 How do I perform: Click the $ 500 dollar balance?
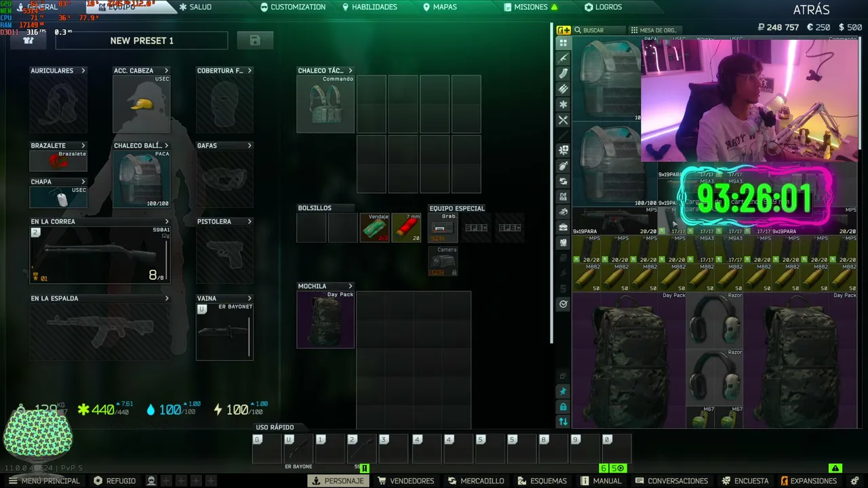(850, 28)
